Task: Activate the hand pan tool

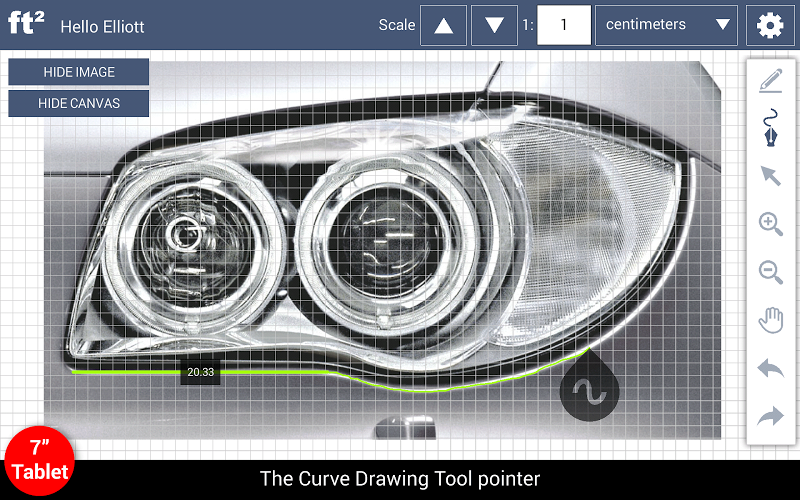Action: click(770, 320)
